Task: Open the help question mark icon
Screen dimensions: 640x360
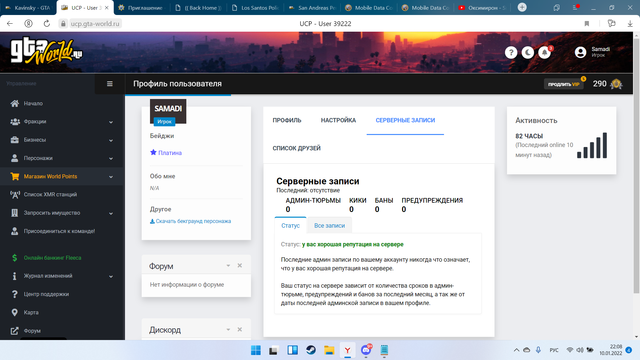Action: click(511, 53)
